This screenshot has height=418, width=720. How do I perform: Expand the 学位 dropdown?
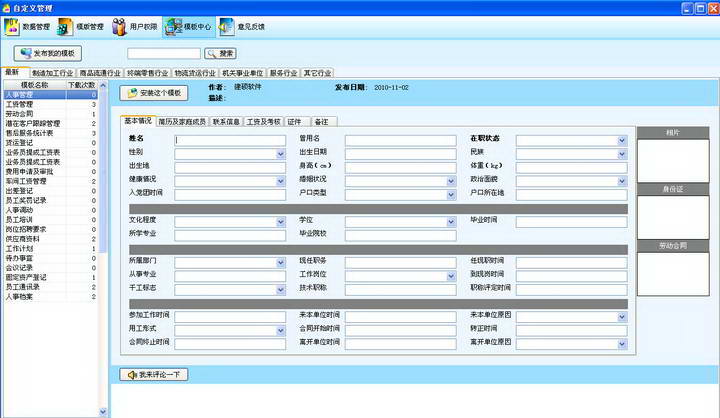pyautogui.click(x=451, y=222)
